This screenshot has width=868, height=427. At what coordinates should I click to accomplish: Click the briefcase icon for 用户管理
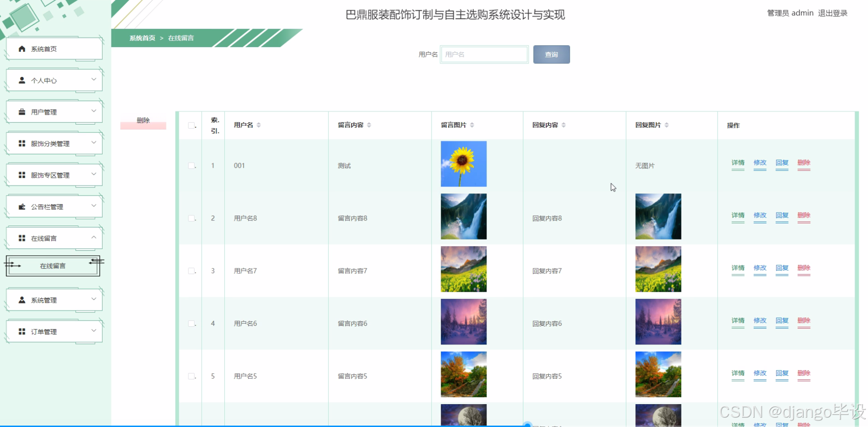[x=22, y=112]
